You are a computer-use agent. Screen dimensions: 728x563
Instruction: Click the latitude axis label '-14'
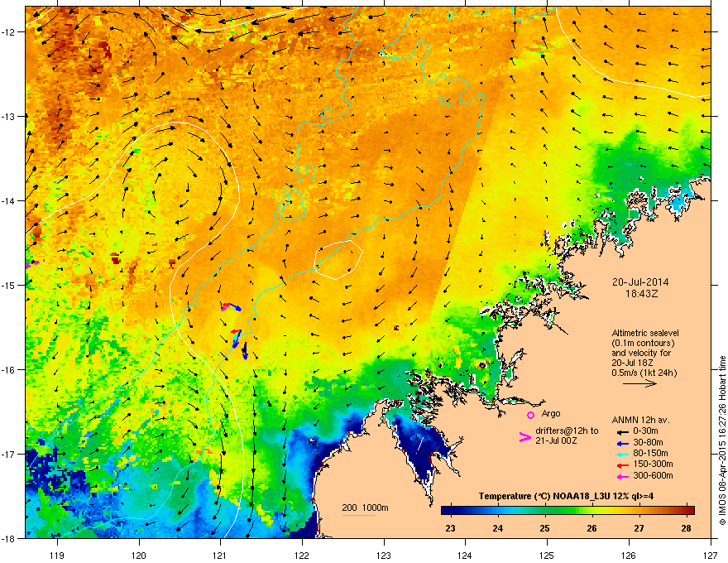(8, 200)
